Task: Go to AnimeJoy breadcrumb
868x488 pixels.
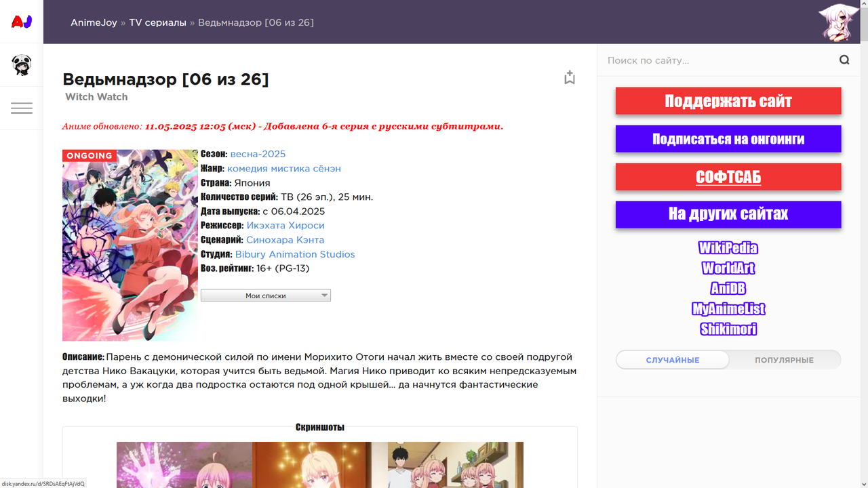Action: (94, 22)
